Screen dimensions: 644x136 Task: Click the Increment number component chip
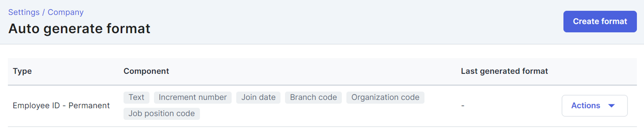[193, 97]
